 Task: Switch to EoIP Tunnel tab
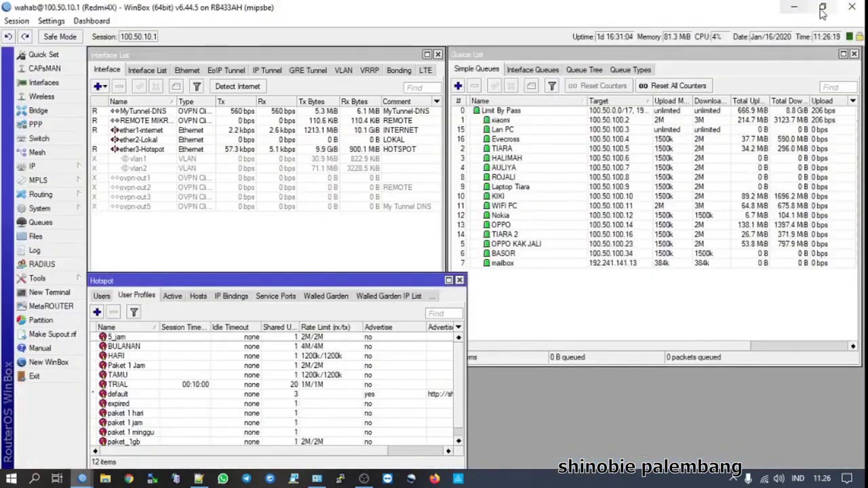[x=226, y=70]
